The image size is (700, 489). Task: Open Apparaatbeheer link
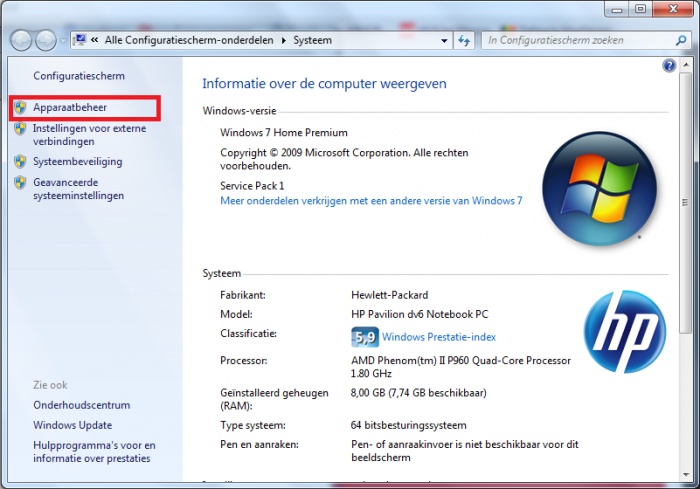pyautogui.click(x=70, y=108)
